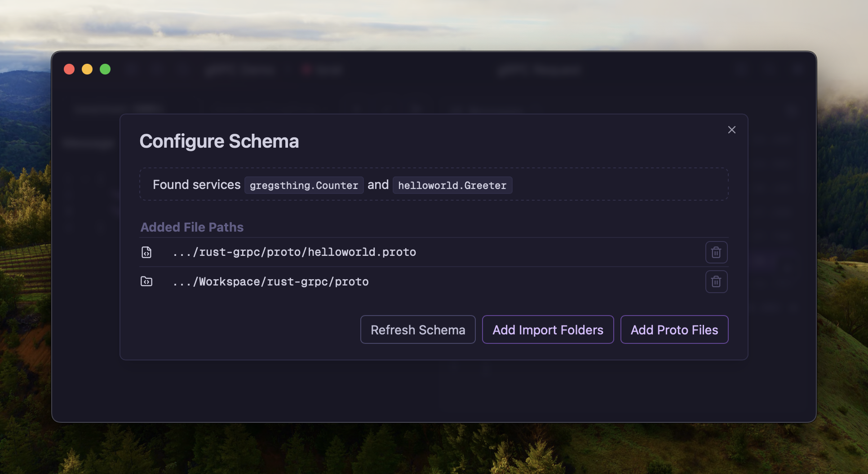Click the .../rust-grpc/proto/helloworld.proto path text
868x474 pixels.
tap(294, 252)
